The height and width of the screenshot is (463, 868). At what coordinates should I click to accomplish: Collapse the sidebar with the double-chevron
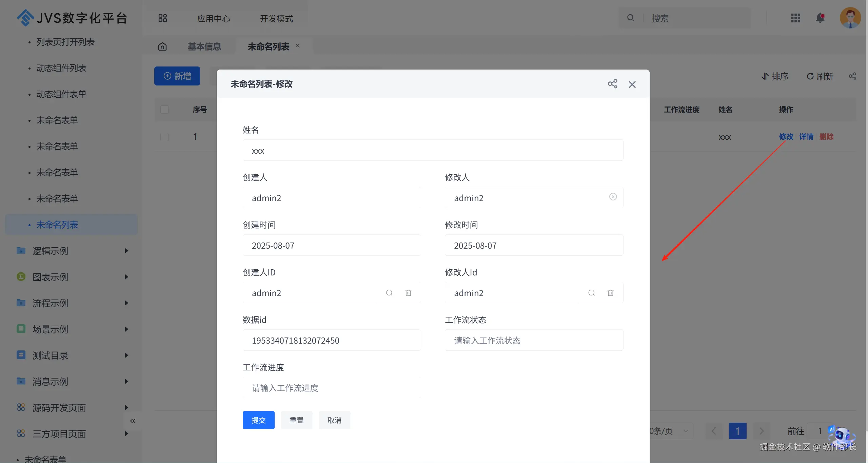(x=133, y=421)
